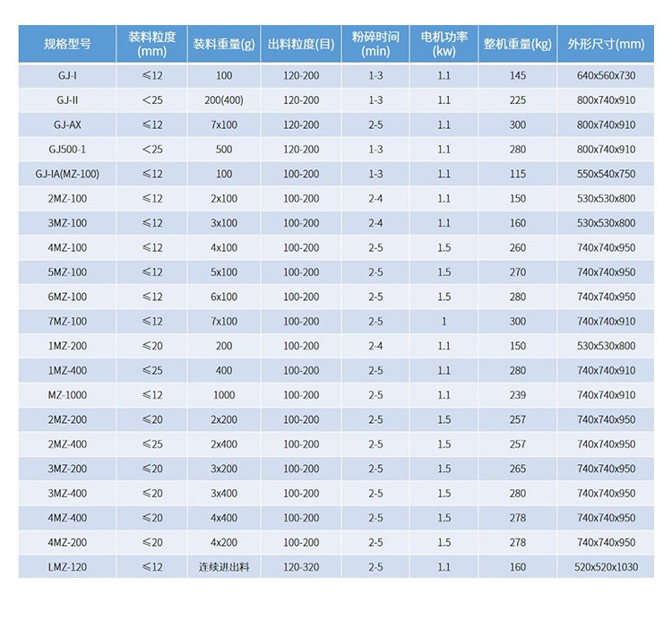672x629 pixels.
Task: Click the 7MZ-100 model name
Action: click(x=67, y=322)
